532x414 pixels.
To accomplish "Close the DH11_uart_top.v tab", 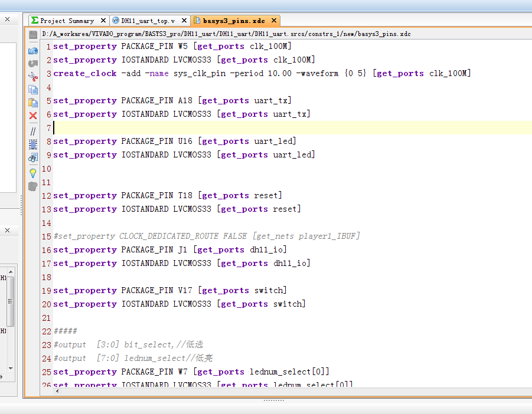I will point(184,21).
